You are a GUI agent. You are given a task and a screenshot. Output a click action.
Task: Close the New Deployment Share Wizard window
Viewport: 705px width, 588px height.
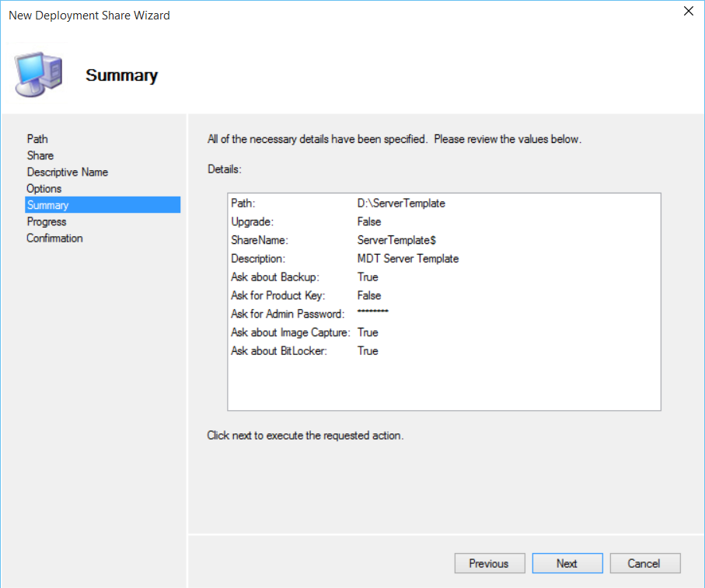pyautogui.click(x=687, y=12)
